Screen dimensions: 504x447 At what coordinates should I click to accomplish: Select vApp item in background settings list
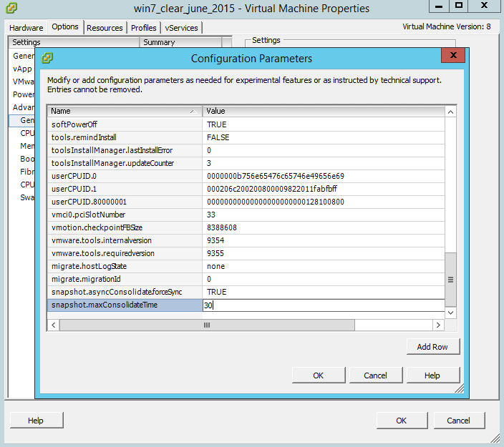(x=22, y=69)
